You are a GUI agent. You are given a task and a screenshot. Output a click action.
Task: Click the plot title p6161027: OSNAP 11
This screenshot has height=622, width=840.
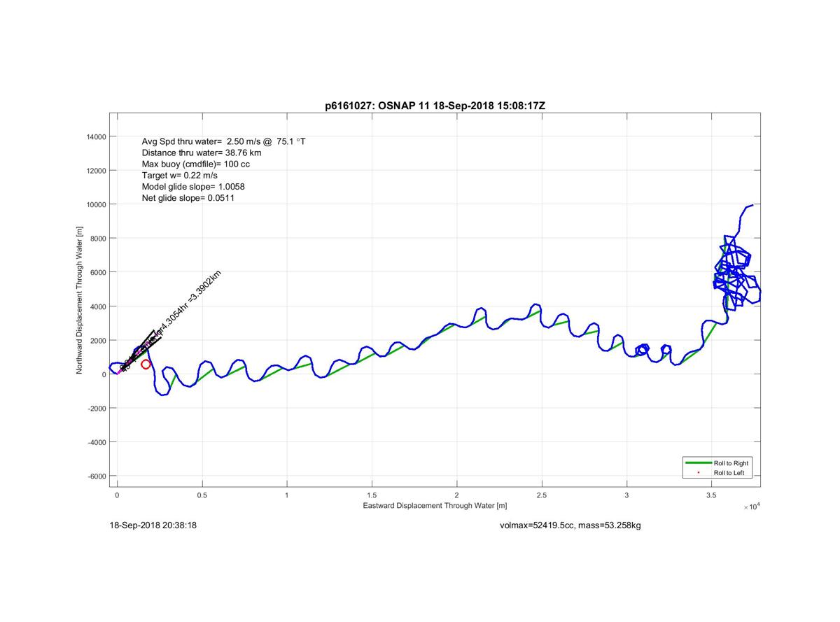point(434,105)
